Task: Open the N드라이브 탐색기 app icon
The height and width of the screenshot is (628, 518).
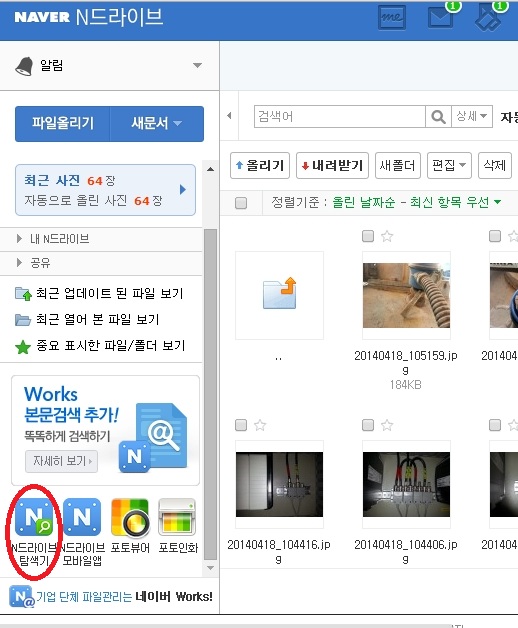Action: [x=34, y=517]
